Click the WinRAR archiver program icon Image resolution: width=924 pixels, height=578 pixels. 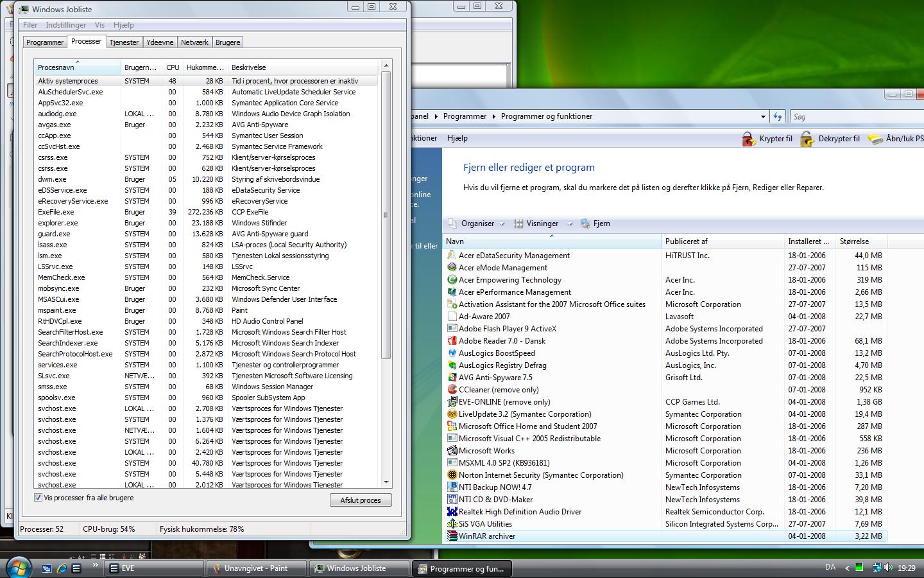(x=452, y=536)
